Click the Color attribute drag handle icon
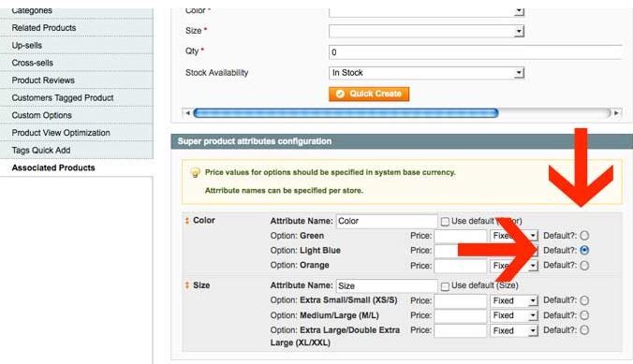 [x=187, y=221]
